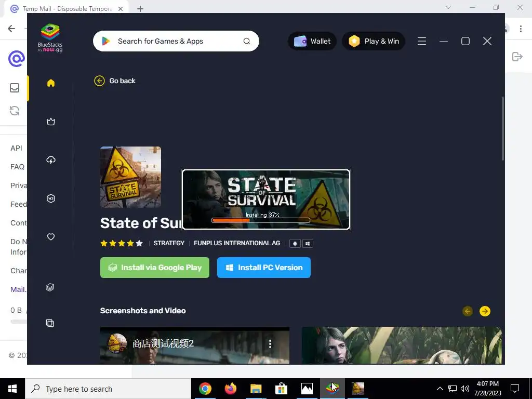Open the video thumbnail 商店测试视频2
This screenshot has height=399, width=532.
coord(195,345)
